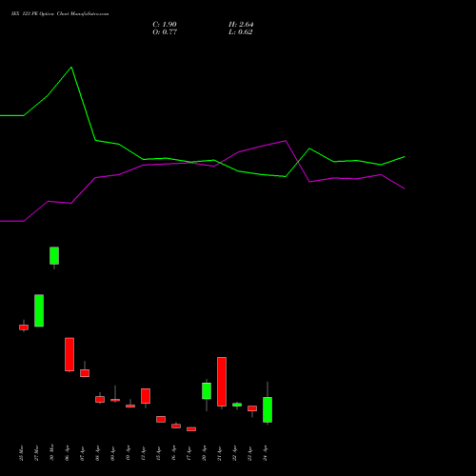
Task: Click the green candlestick above 20 Apr
Action: pyautogui.click(x=207, y=390)
